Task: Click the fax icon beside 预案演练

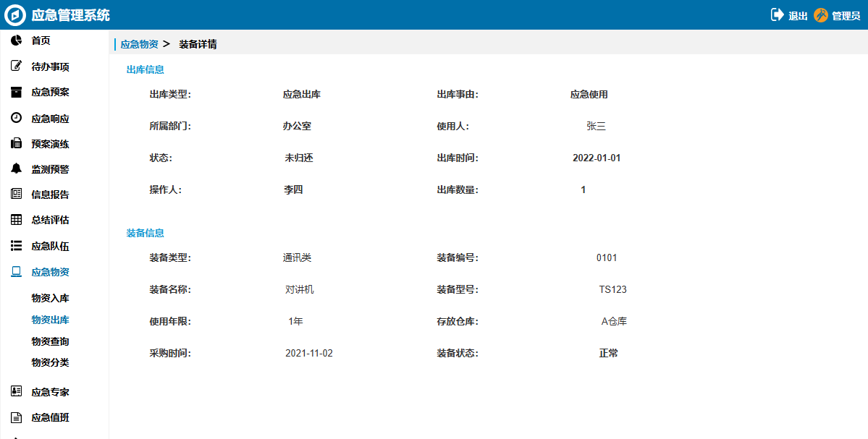Action: (x=16, y=144)
